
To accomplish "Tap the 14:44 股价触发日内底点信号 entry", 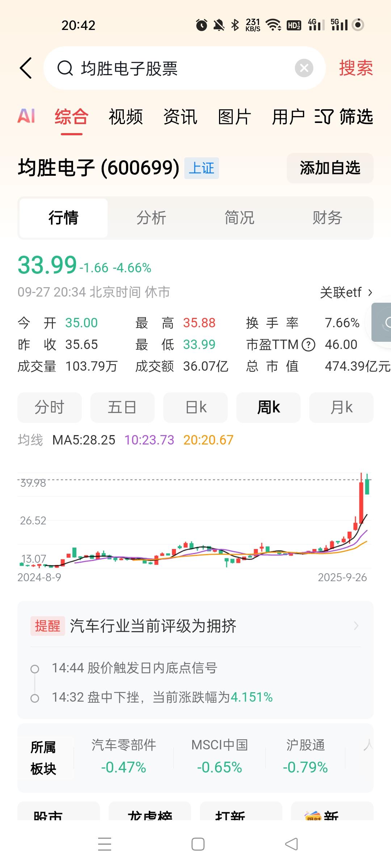I will (x=135, y=668).
